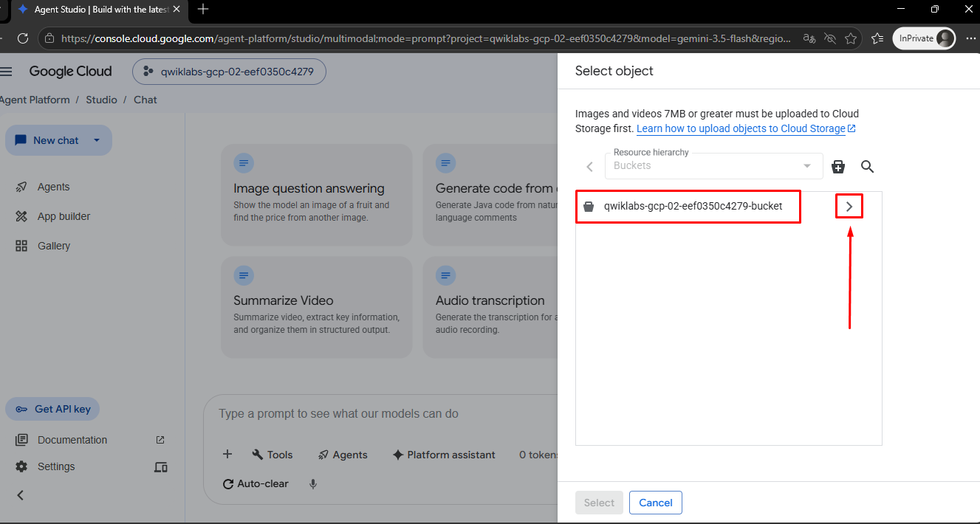Image resolution: width=980 pixels, height=524 pixels.
Task: Go back in resource hierarchy
Action: tap(589, 167)
